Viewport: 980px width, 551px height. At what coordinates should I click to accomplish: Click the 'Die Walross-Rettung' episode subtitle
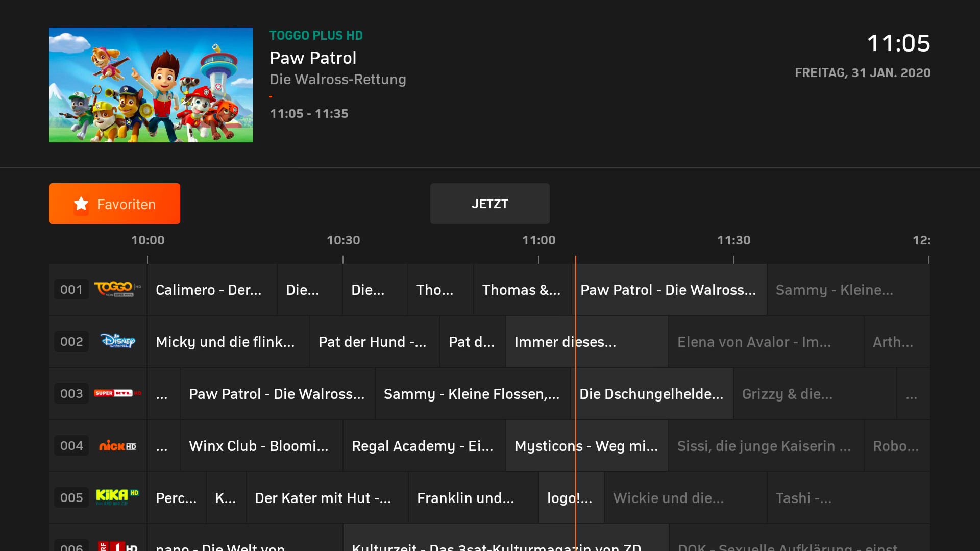point(338,80)
